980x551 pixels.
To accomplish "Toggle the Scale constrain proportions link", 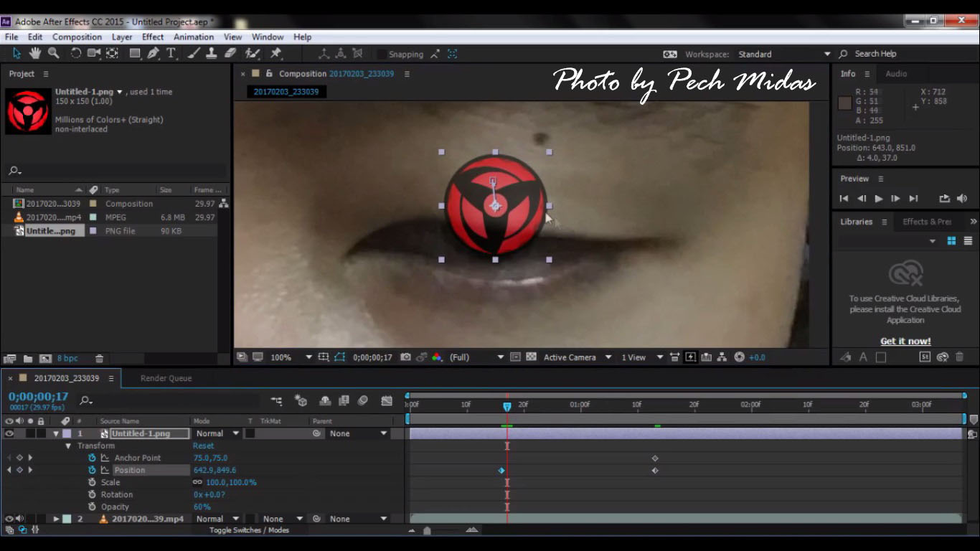I will coord(197,482).
